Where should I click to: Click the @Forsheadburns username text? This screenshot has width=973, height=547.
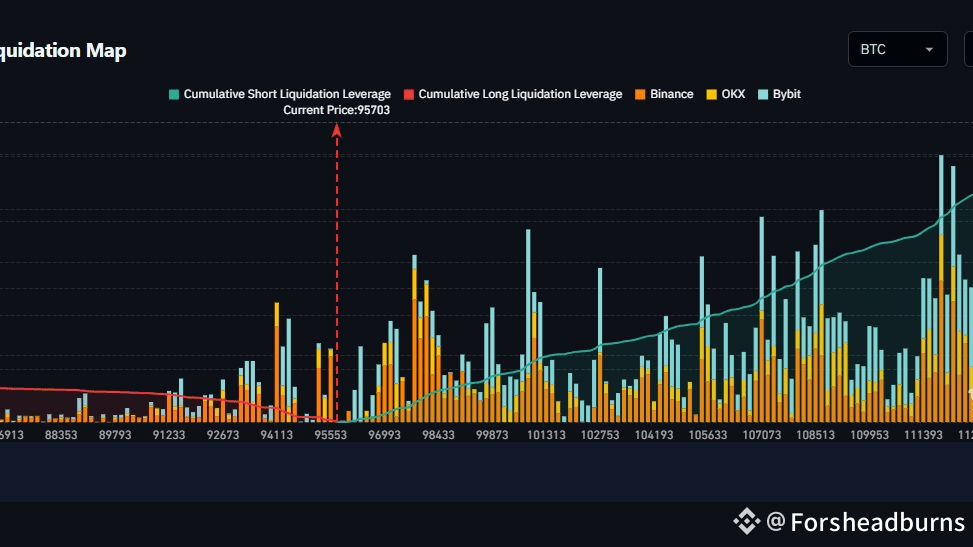(866, 521)
